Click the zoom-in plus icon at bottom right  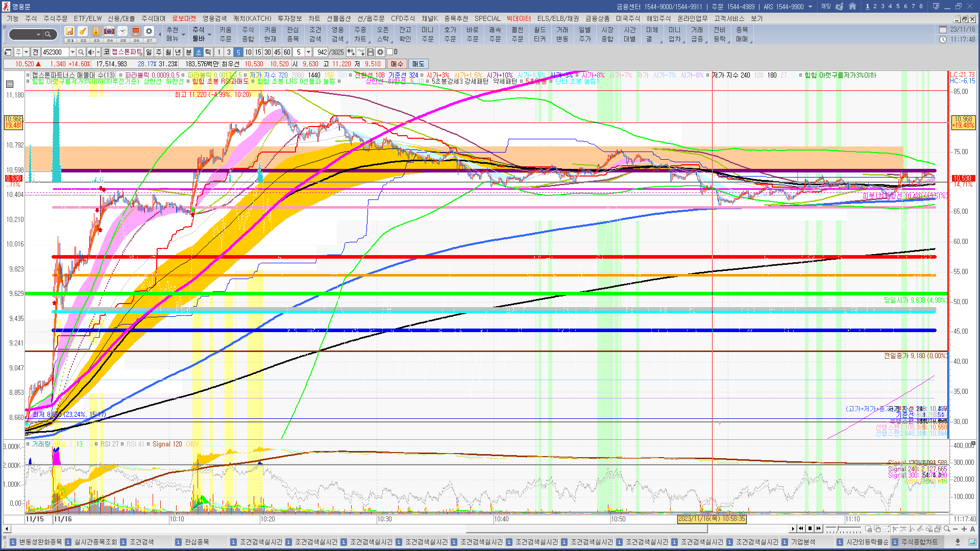(x=964, y=529)
